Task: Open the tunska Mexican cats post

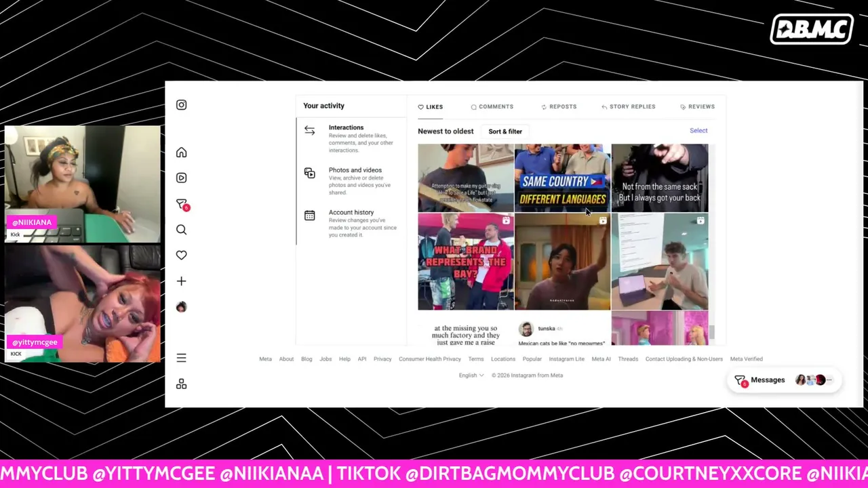Action: [562, 328]
